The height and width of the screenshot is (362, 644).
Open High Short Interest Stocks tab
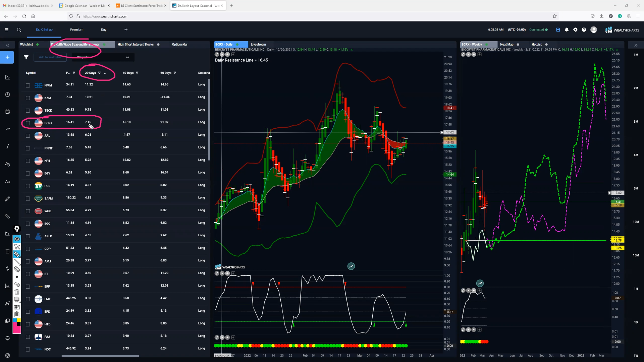pyautogui.click(x=136, y=45)
